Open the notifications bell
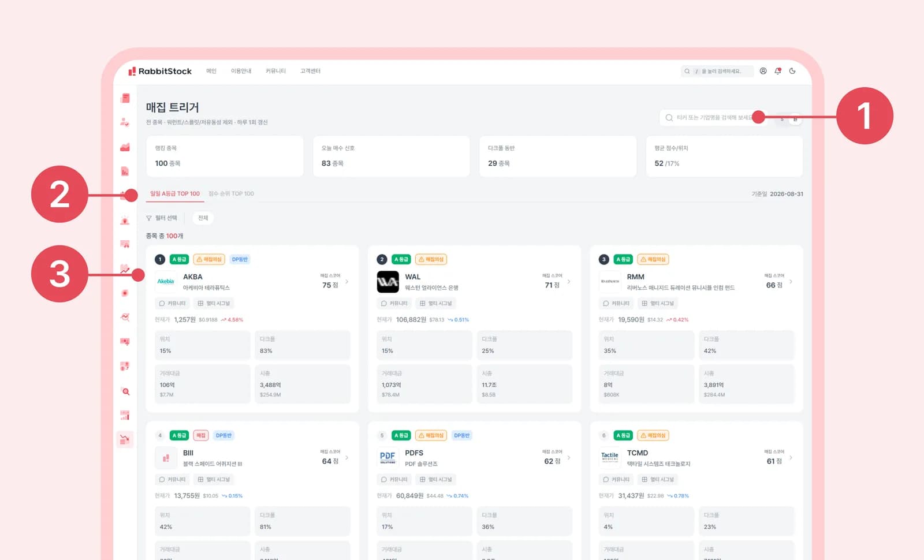Image resolution: width=924 pixels, height=560 pixels. point(778,71)
